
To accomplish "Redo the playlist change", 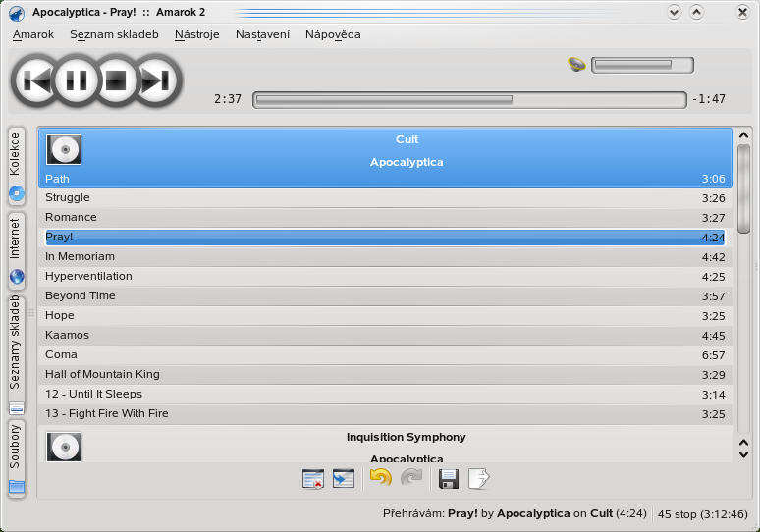I will pos(411,478).
